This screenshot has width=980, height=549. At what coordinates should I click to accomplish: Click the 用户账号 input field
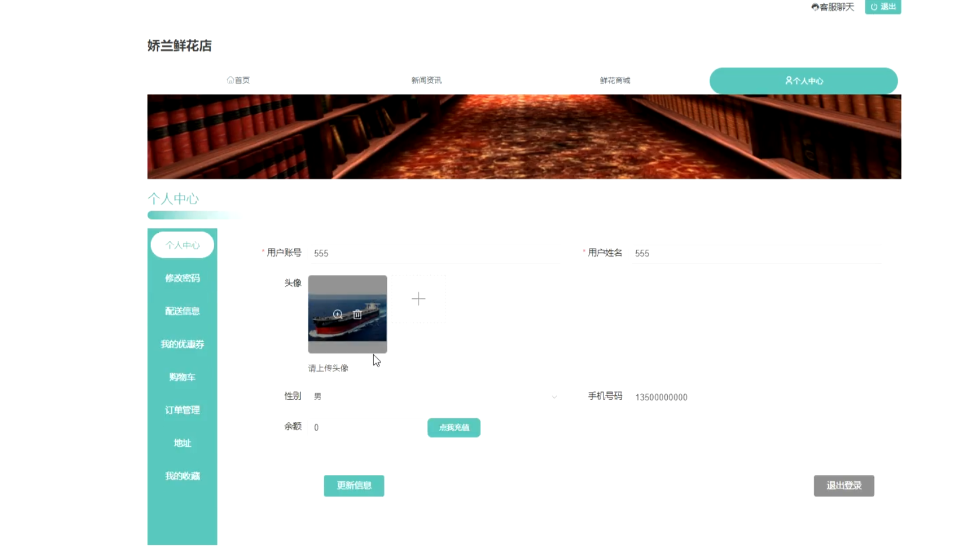[x=435, y=253]
